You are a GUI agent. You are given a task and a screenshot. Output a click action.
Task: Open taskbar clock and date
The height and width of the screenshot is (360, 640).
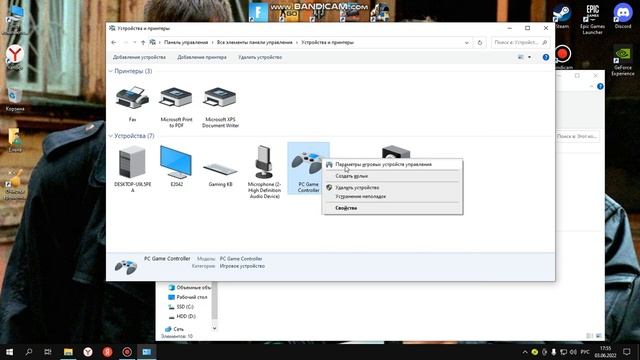coord(605,352)
